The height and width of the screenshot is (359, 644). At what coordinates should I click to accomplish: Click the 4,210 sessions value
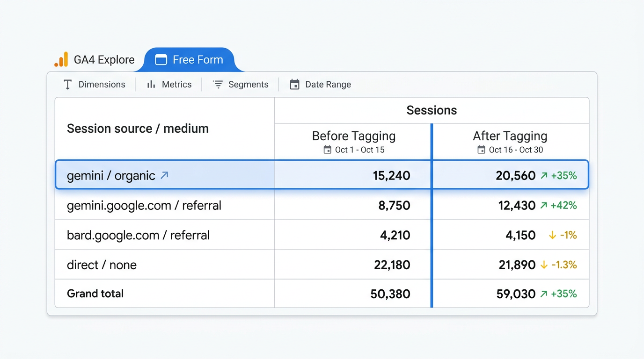[x=395, y=235]
